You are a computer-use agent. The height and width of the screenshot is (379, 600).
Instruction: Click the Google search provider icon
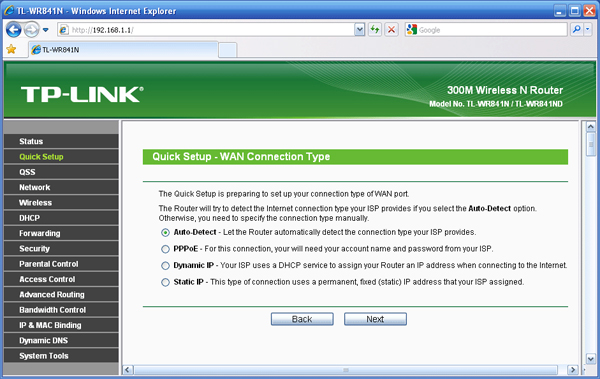click(412, 29)
